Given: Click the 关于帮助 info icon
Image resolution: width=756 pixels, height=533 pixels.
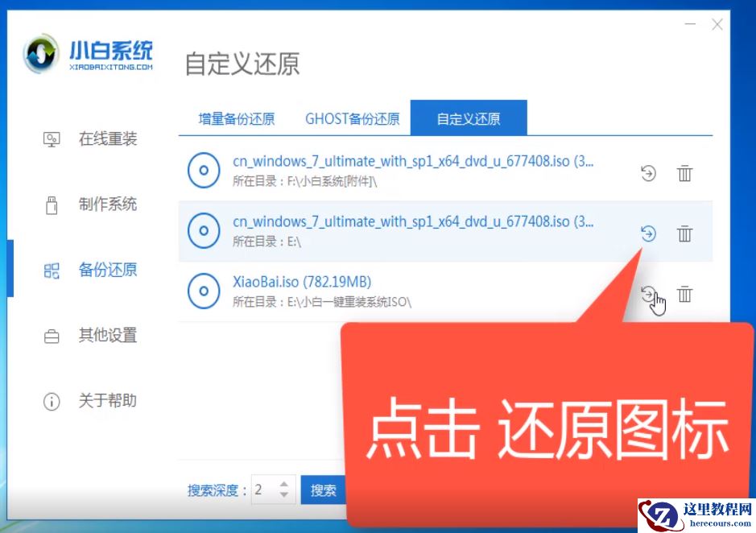Looking at the screenshot, I should pos(51,401).
